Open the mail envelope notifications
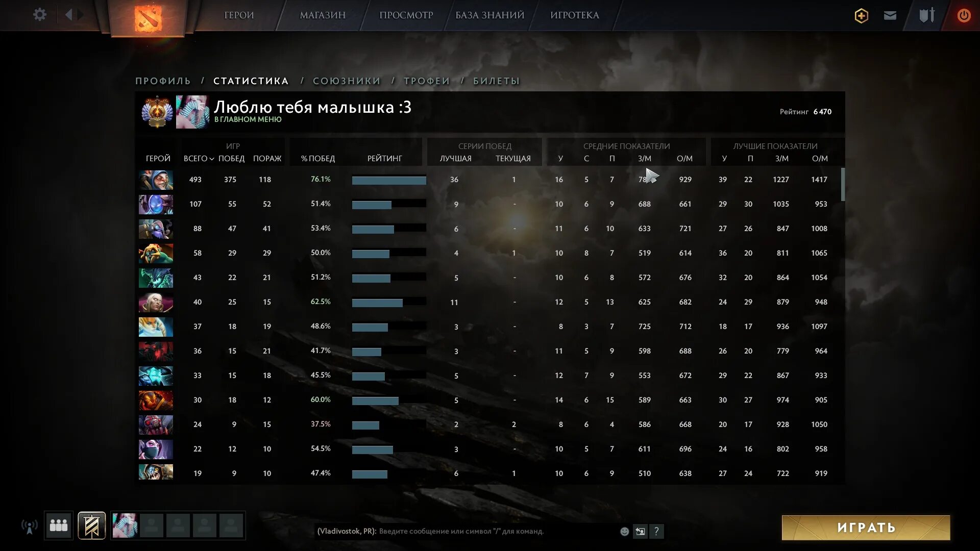Image resolution: width=980 pixels, height=551 pixels. point(890,16)
